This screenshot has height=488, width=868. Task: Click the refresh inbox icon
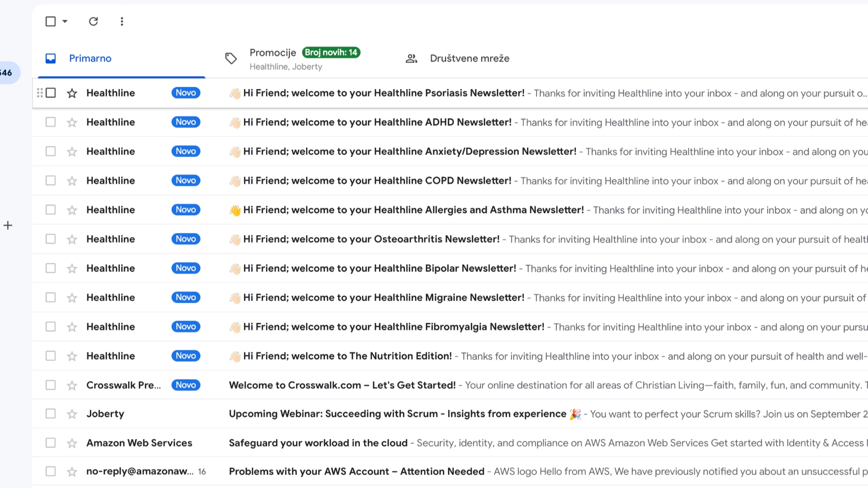[x=93, y=21]
